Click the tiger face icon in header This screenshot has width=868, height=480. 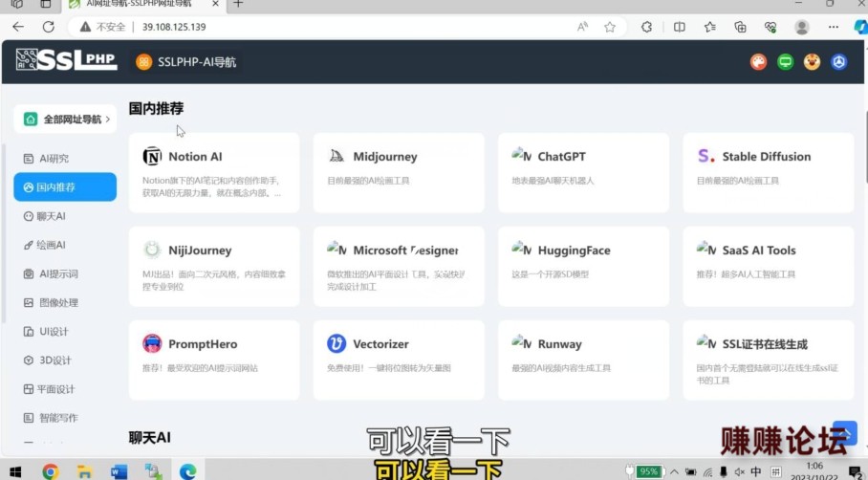point(813,62)
